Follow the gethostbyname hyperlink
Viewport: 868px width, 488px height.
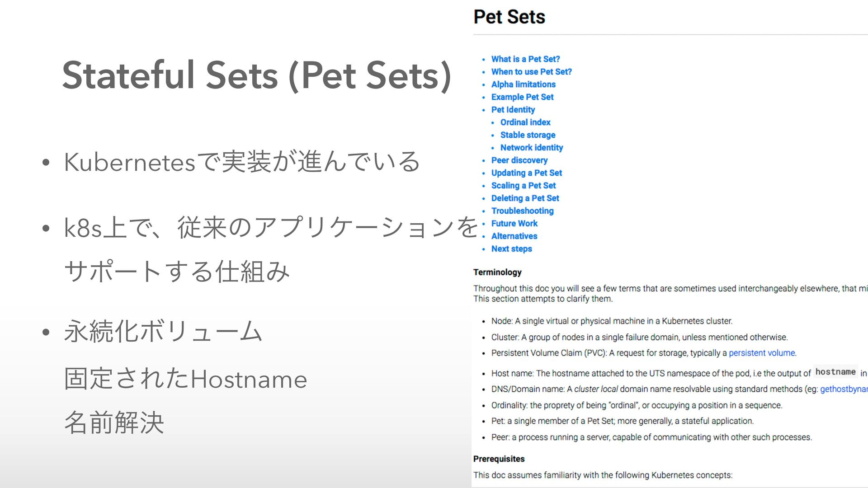[844, 389]
